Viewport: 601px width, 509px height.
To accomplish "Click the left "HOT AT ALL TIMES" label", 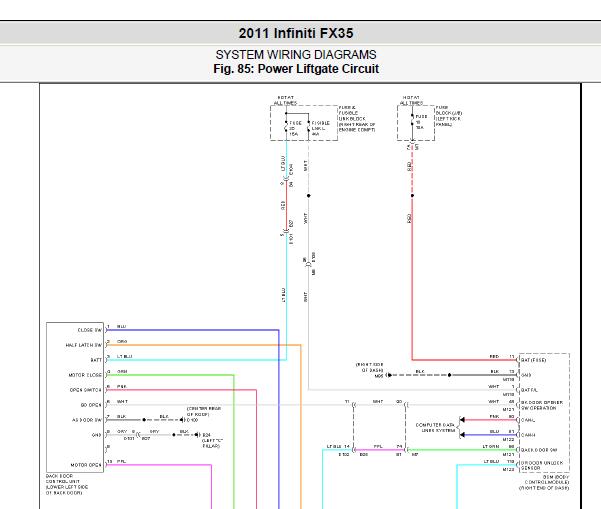I will pyautogui.click(x=286, y=100).
